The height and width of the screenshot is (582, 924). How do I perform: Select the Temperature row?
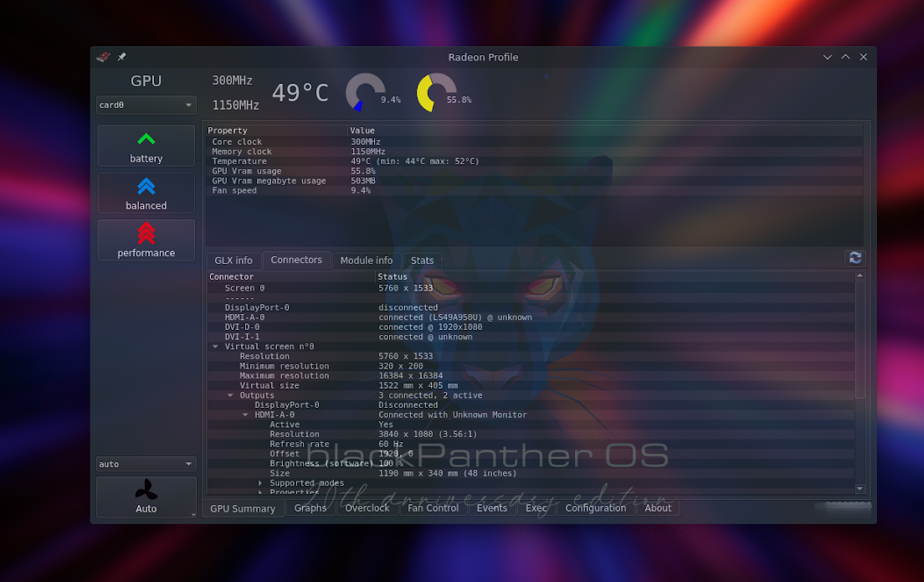(x=535, y=162)
